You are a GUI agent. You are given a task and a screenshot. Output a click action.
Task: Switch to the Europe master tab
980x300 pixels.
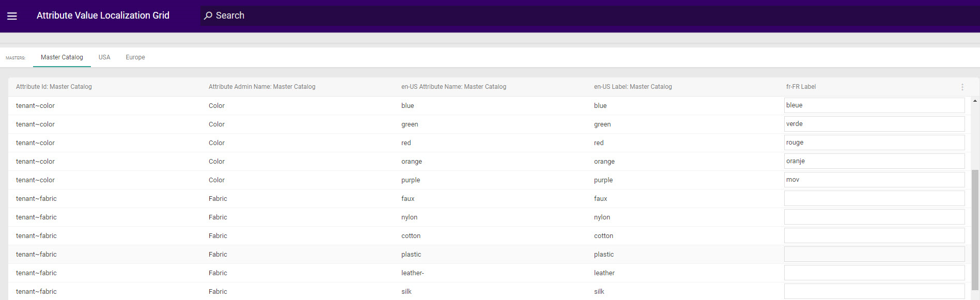tap(135, 57)
